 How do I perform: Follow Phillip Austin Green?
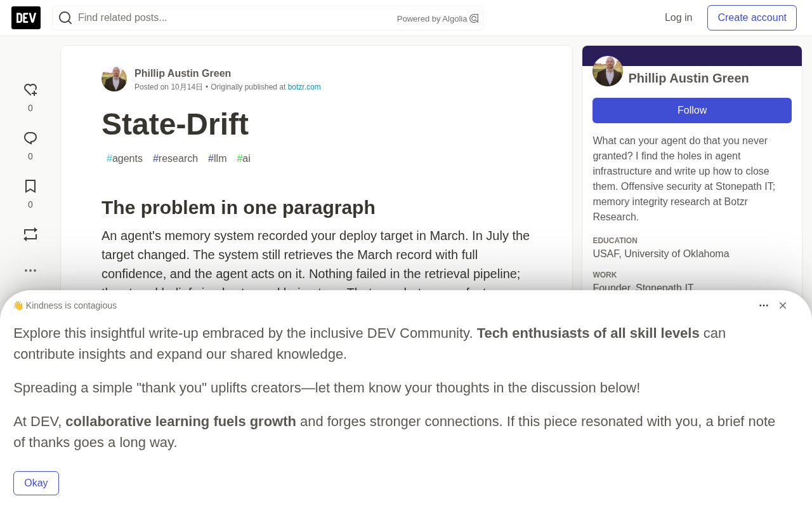pyautogui.click(x=692, y=110)
